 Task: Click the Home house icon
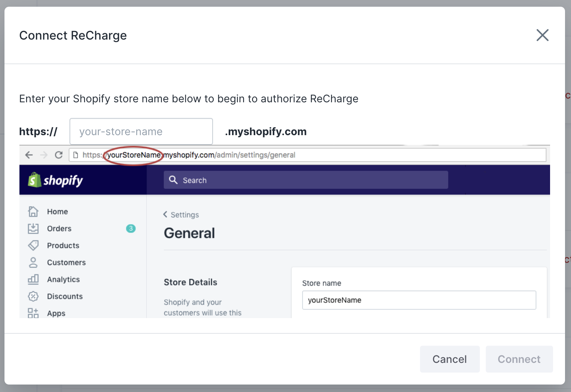point(33,212)
